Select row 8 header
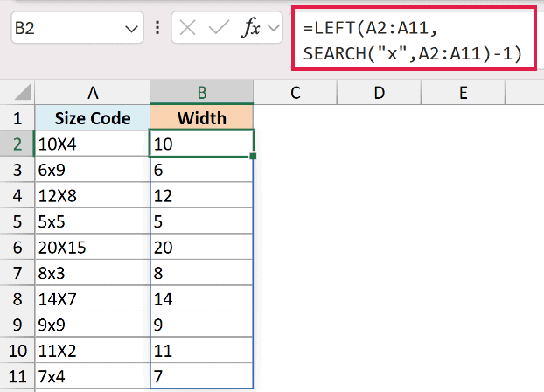 coord(17,298)
